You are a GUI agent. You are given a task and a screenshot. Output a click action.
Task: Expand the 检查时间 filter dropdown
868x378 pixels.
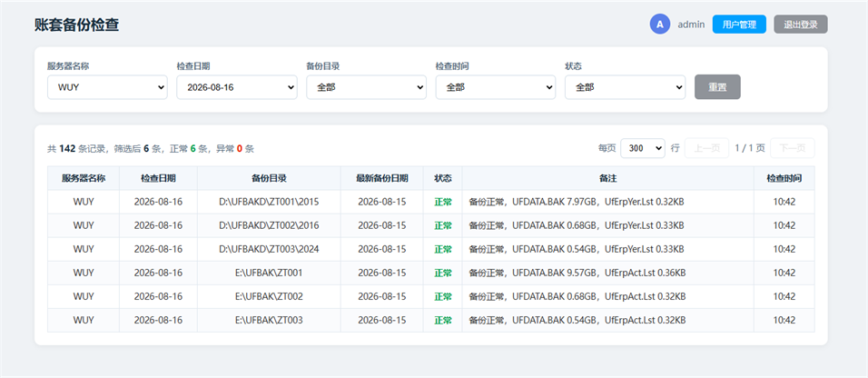[x=496, y=87]
